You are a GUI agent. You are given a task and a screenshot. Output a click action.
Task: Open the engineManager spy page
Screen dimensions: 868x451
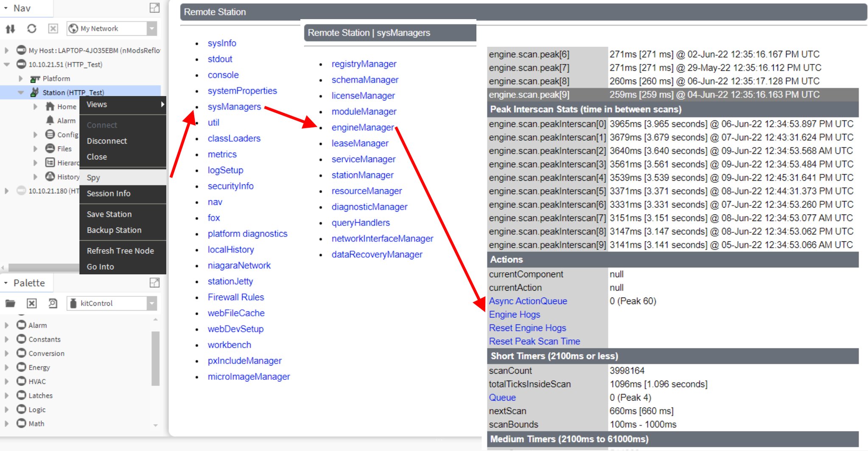pos(363,127)
